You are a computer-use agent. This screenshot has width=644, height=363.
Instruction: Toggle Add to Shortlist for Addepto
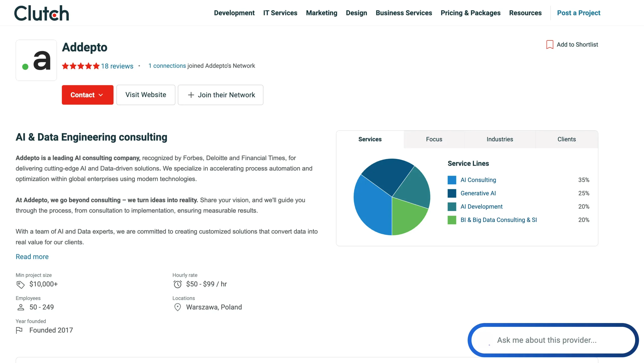click(x=577, y=44)
